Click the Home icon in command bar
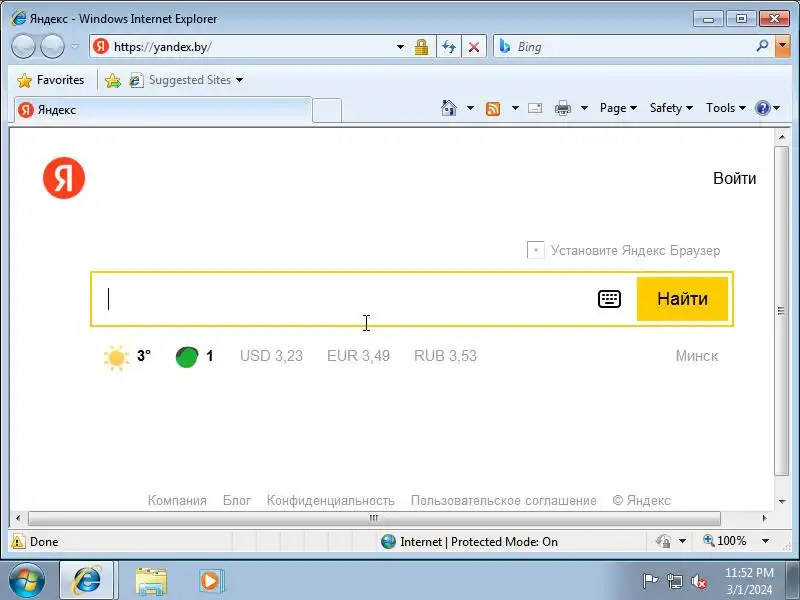 pyautogui.click(x=449, y=108)
